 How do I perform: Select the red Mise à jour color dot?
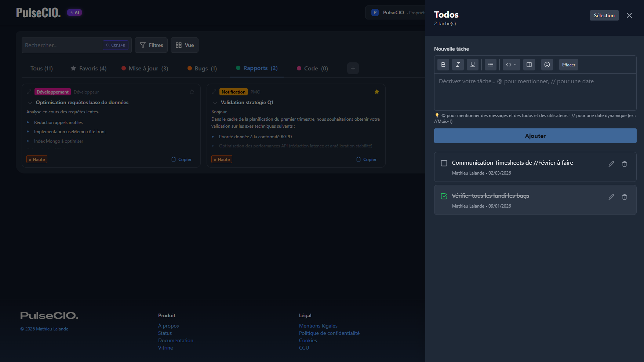pos(124,68)
